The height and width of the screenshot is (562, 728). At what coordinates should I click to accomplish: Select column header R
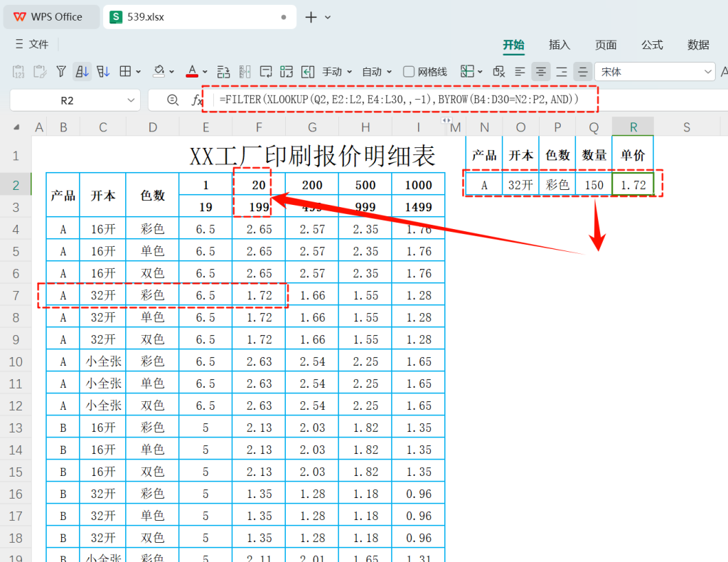pos(633,127)
